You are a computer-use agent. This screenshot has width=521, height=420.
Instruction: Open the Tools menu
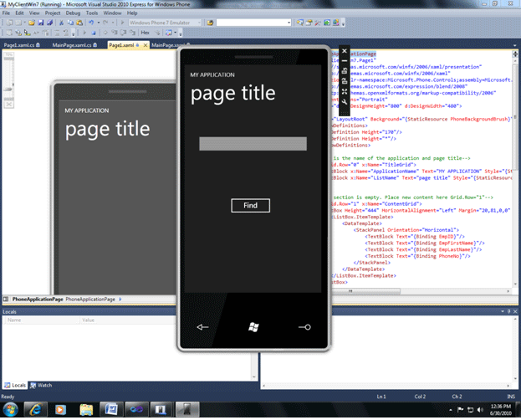tap(92, 13)
